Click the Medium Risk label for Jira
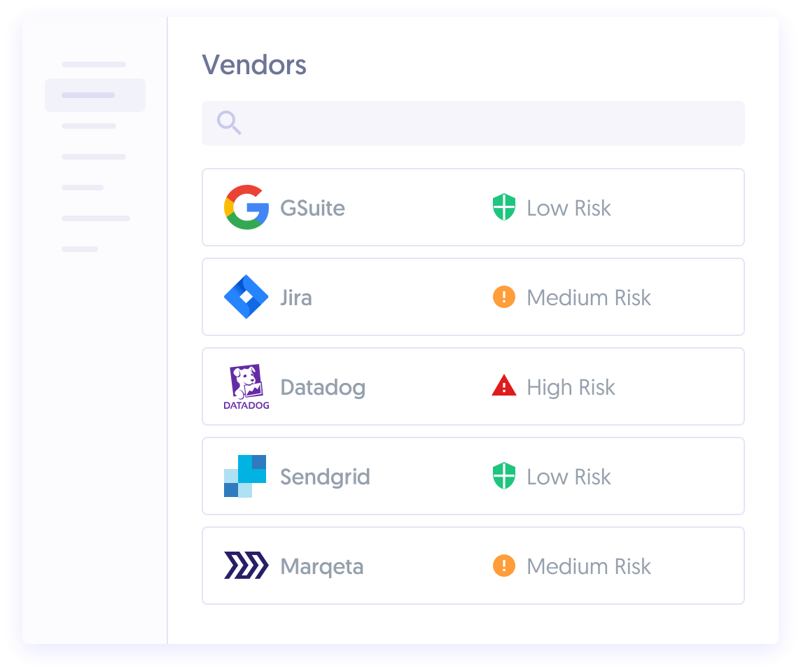801x672 pixels. pos(589,297)
